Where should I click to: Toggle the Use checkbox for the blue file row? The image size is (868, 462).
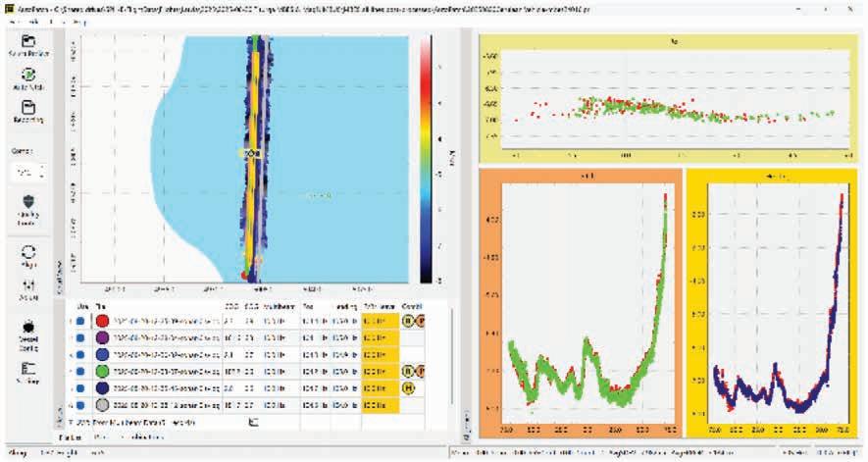pyautogui.click(x=80, y=354)
